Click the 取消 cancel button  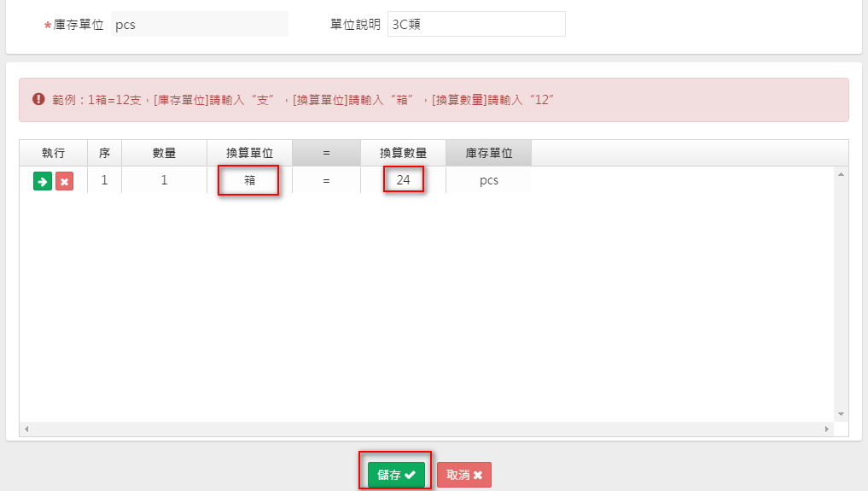coord(464,475)
